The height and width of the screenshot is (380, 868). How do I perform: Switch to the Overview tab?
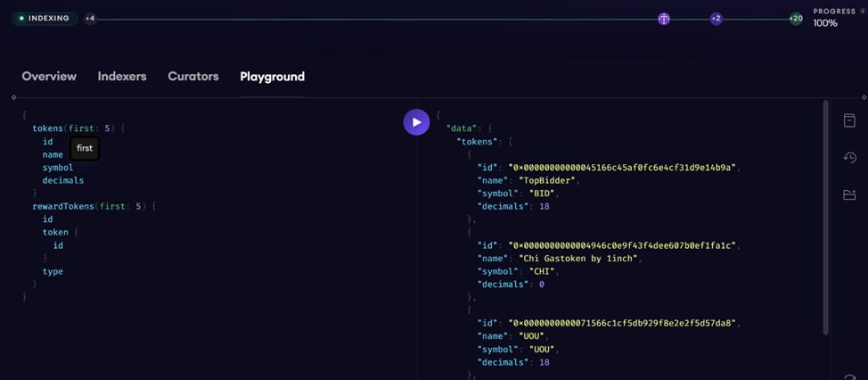49,77
